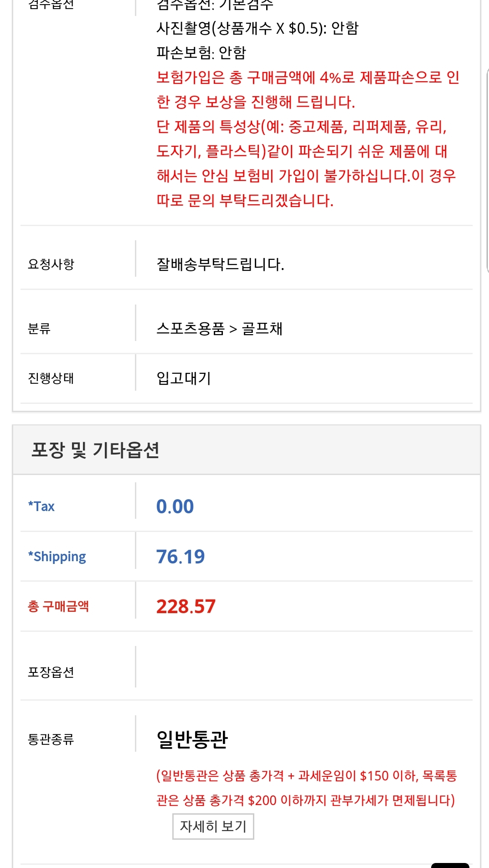Click the 입고대기 progress status
Image resolution: width=489 pixels, height=868 pixels.
coord(184,378)
